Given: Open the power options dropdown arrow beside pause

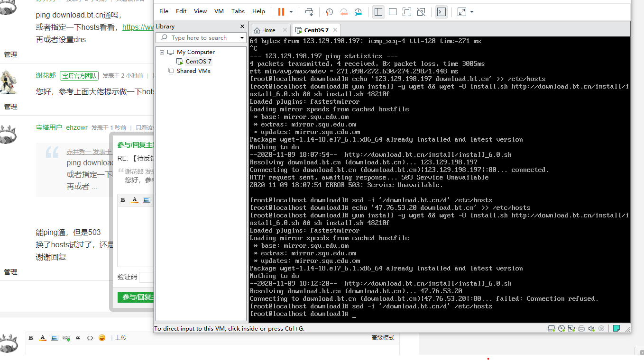Looking at the screenshot, I should click(291, 11).
